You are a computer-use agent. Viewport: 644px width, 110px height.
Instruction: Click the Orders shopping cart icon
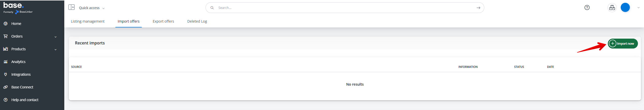6,36
